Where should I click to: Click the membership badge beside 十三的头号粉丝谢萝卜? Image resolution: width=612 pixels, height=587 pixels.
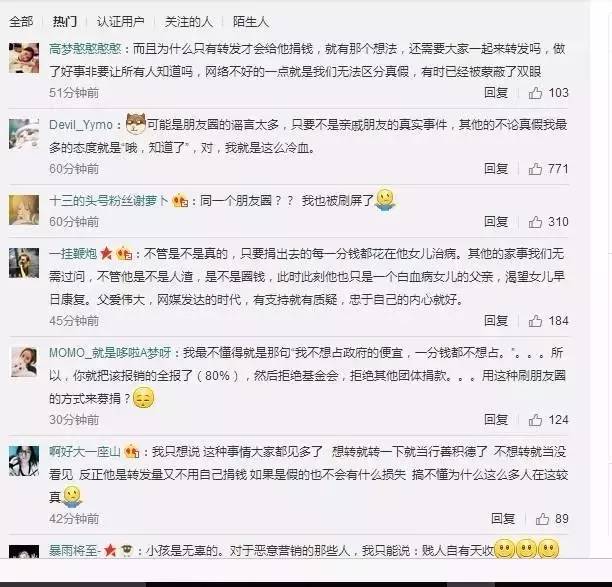click(180, 201)
